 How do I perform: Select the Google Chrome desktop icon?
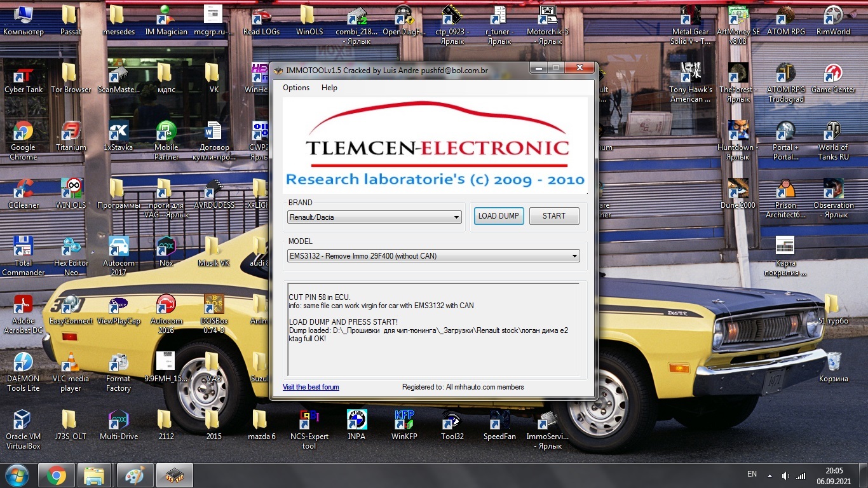click(x=24, y=141)
